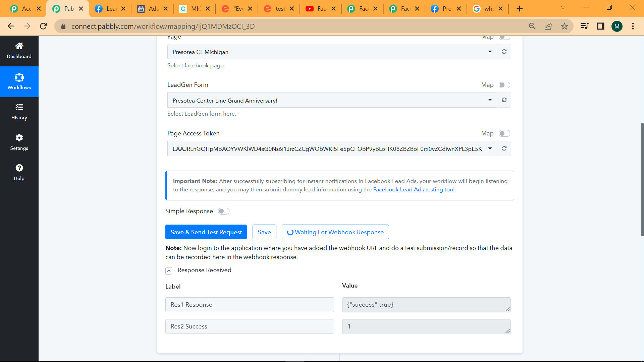Viewport: 644px width, 362px height.
Task: Share this page via share icon
Action: pos(548,26)
